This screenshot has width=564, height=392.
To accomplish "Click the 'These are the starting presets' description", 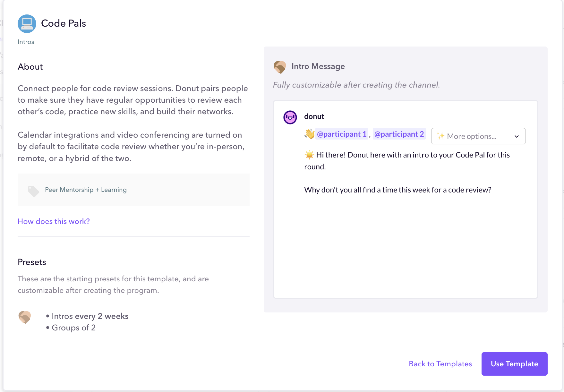I will 113,285.
